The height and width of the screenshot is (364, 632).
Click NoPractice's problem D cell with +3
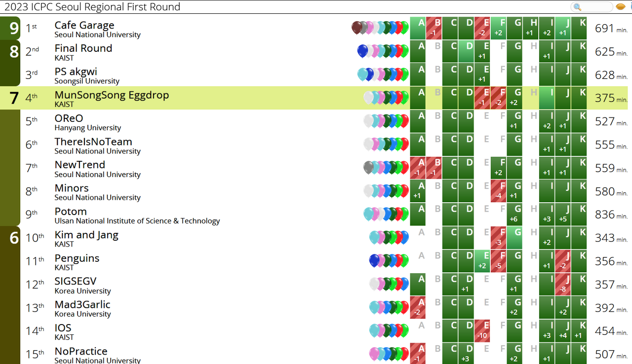point(466,354)
